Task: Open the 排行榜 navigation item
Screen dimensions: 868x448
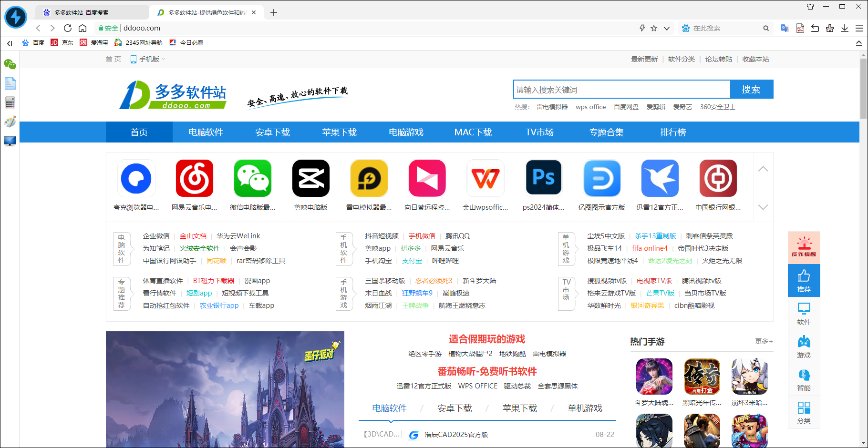Action: point(673,132)
